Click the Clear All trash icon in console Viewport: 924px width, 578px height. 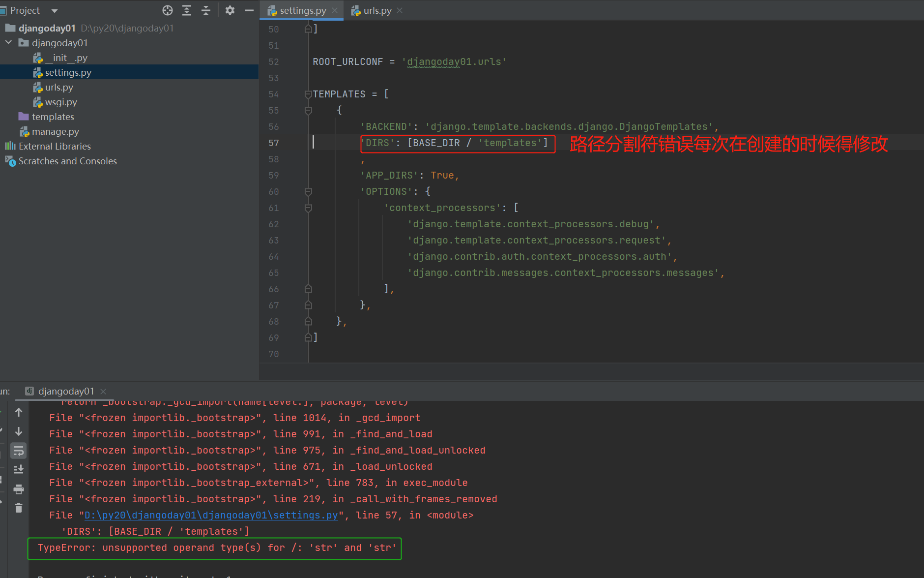(19, 508)
